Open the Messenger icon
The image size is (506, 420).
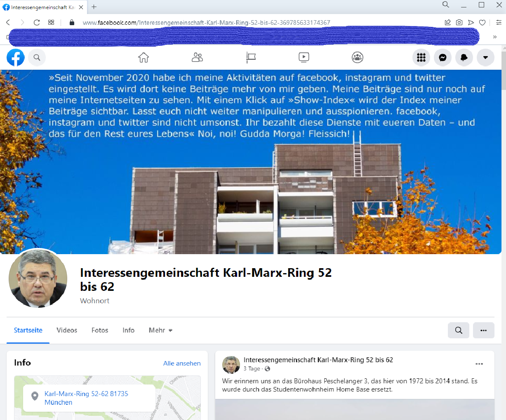442,57
